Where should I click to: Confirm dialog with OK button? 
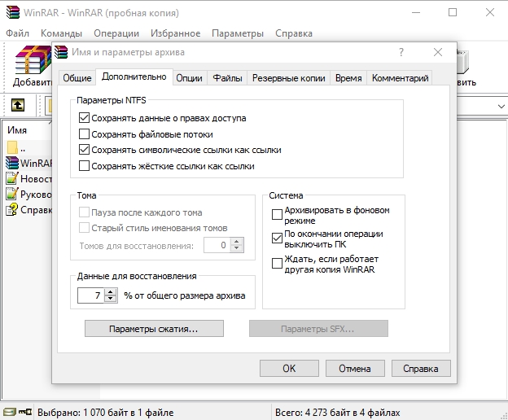(289, 368)
